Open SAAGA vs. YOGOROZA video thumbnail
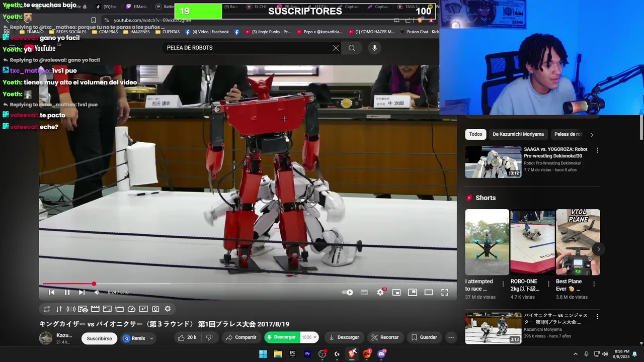Viewport: 644px width, 362px height. coord(493,162)
